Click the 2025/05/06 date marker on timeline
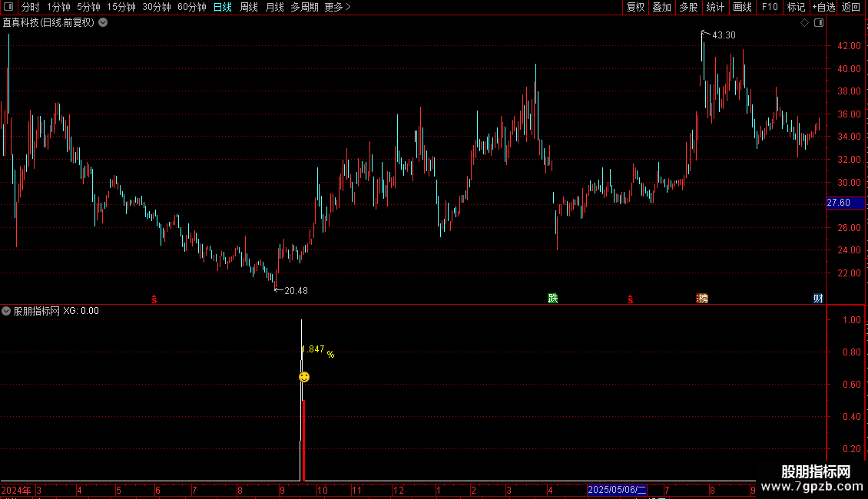Viewport: 868px width, 499px height. [617, 490]
